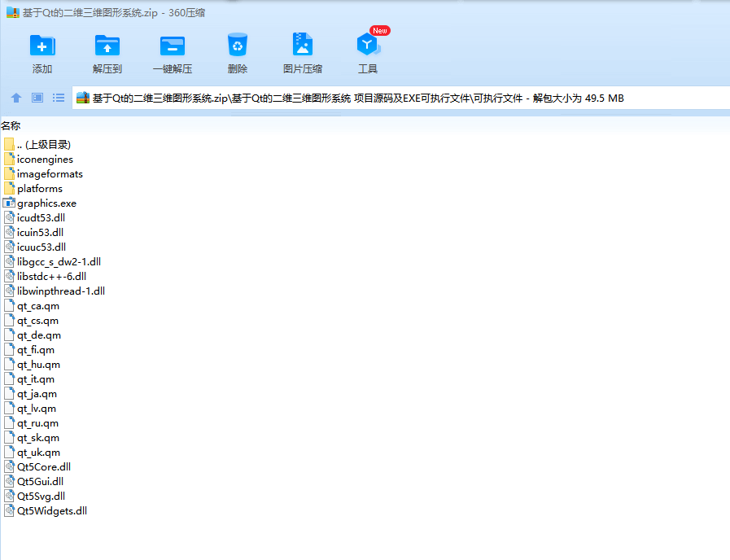Click the graphics.exe application icon
The width and height of the screenshot is (730, 560).
(9, 203)
